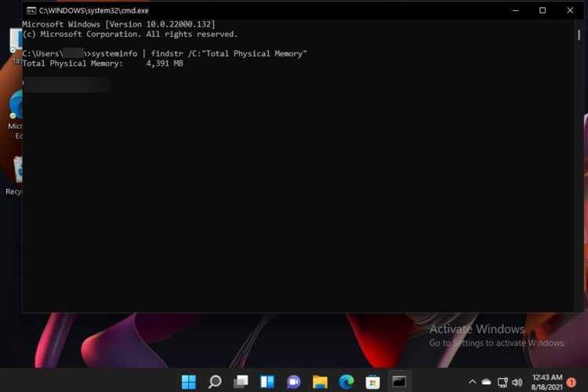Open the notification center badge
This screenshot has height=392, width=588.
(x=572, y=382)
